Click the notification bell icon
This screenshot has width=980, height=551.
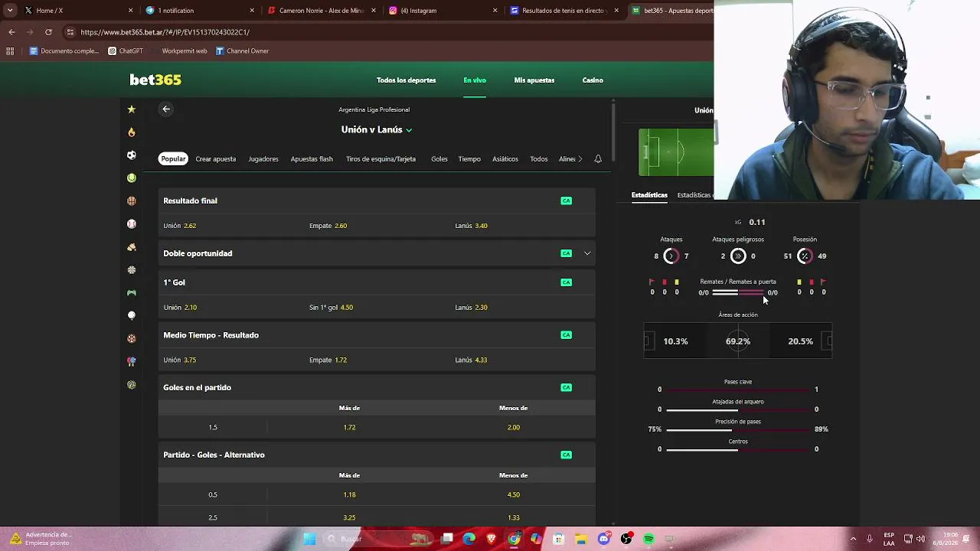598,159
